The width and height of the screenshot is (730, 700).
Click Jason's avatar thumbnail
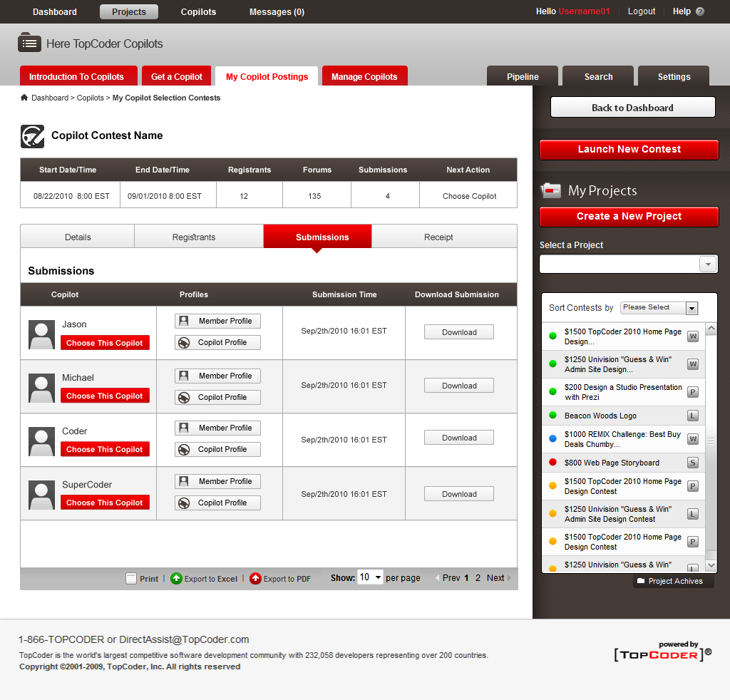pyautogui.click(x=41, y=334)
